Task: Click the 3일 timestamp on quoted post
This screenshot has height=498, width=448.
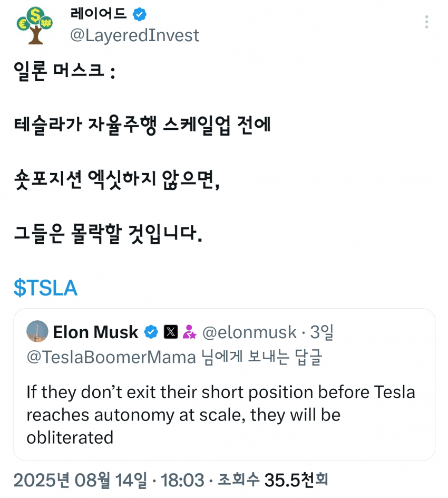Action: point(322,332)
